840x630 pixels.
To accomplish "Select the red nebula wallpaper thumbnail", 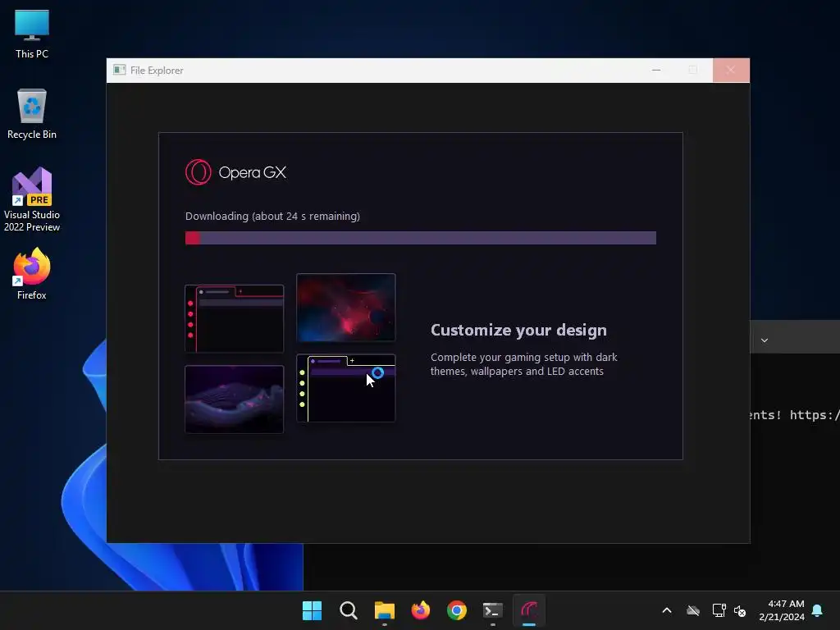I will [346, 308].
